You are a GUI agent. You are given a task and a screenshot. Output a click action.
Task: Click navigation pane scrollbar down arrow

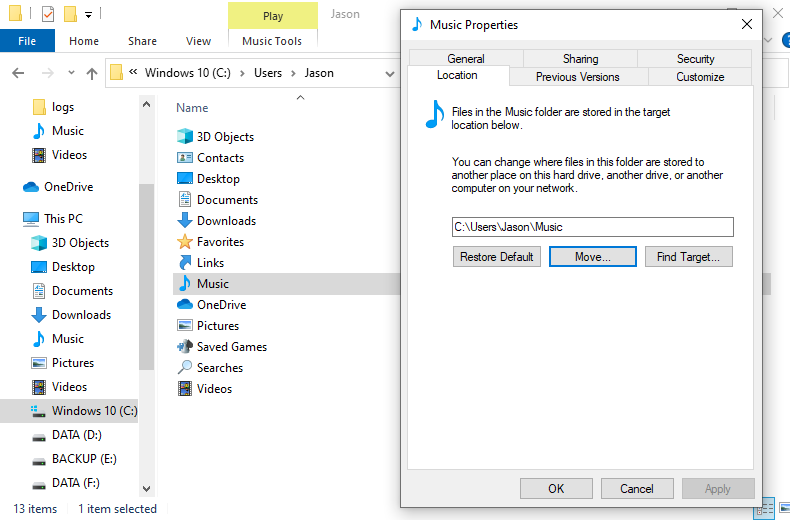click(x=147, y=488)
